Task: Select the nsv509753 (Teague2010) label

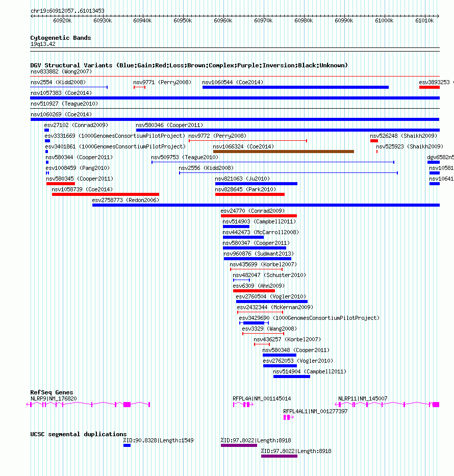Action: 185,157
